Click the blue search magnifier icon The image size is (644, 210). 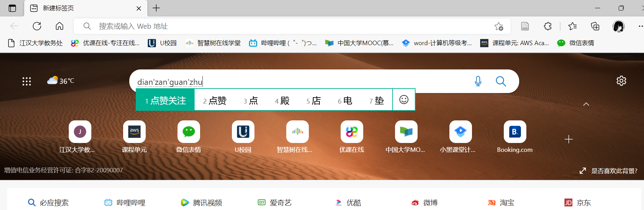click(501, 81)
